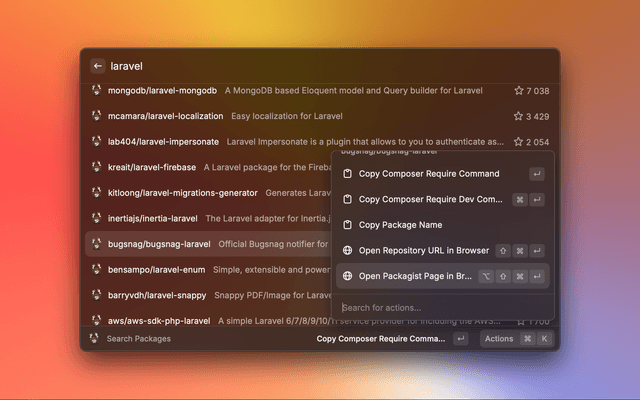
Task: Click the clipboard icon for Copy Composer Require Command
Action: [347, 174]
